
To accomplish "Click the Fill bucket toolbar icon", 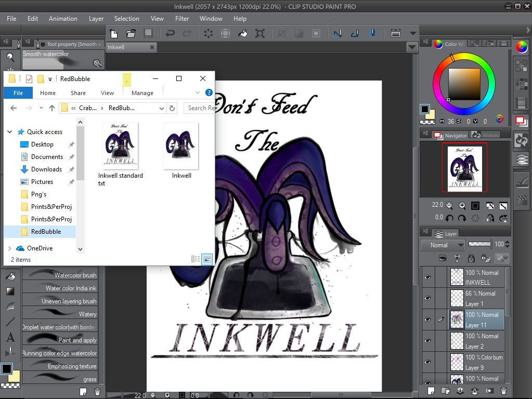I will (242, 33).
